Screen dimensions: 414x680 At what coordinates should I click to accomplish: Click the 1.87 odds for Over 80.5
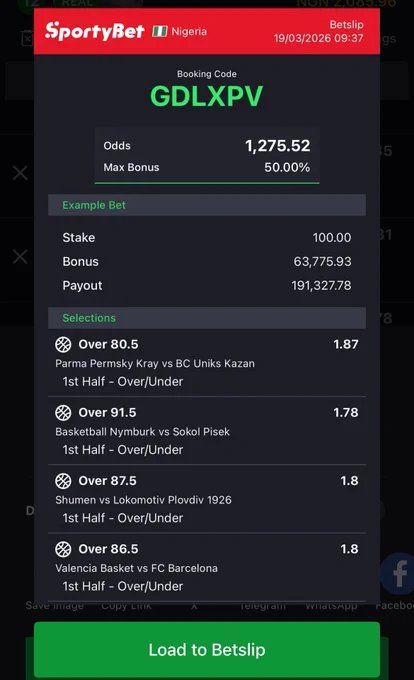346,344
